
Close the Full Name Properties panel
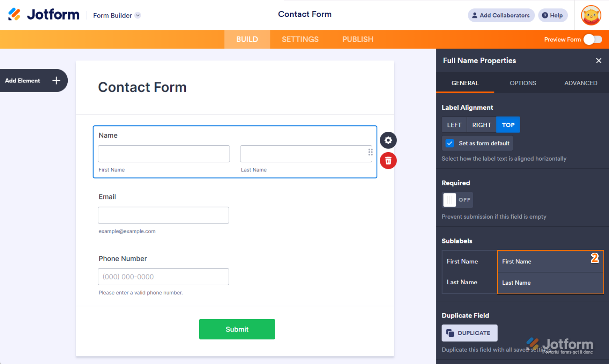tap(599, 60)
